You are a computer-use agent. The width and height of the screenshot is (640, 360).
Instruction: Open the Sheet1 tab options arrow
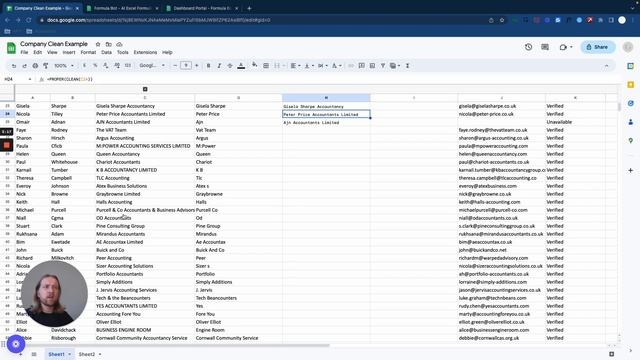tap(69, 354)
